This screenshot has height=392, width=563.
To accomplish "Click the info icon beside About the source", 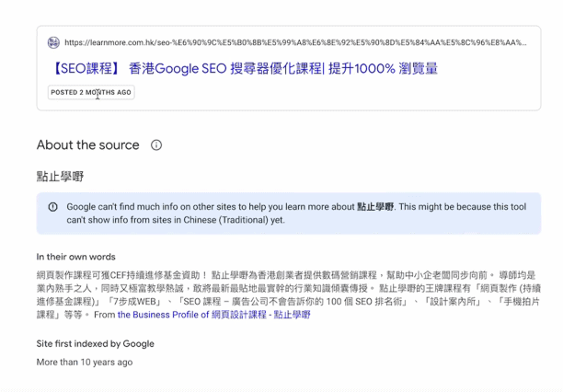I will 156,145.
